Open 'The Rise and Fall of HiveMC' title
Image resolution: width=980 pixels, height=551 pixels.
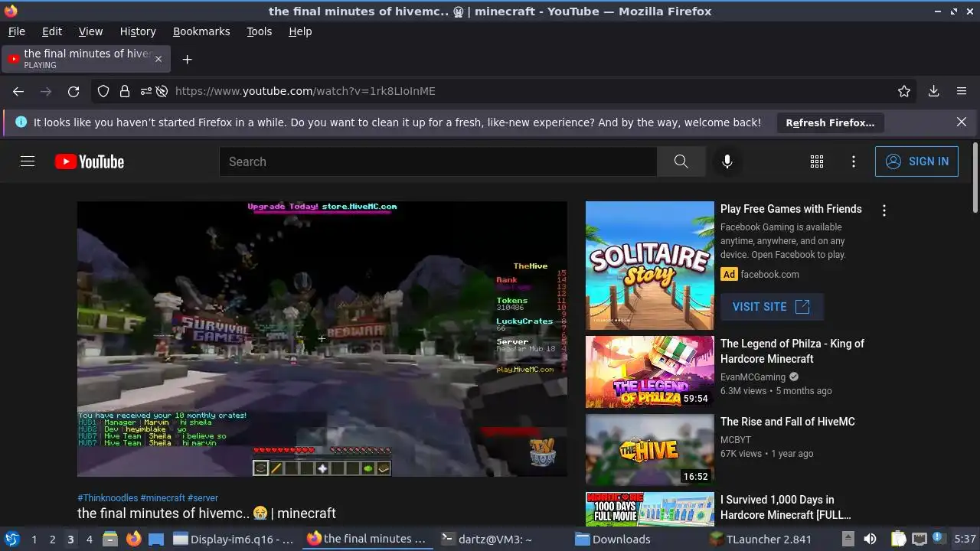787,422
